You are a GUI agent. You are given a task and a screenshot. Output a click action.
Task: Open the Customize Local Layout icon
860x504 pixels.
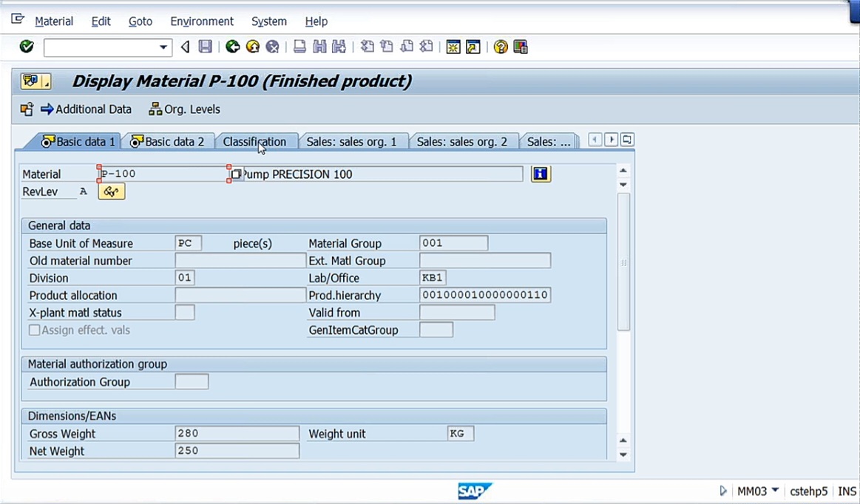[x=521, y=47]
